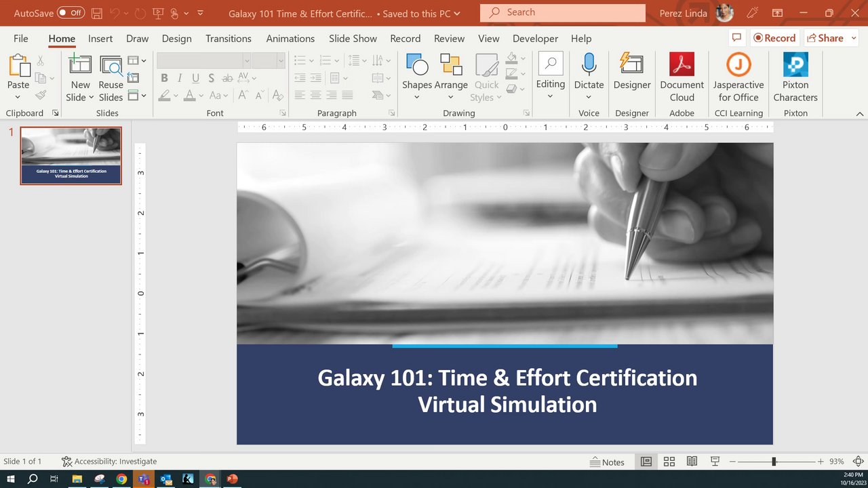Align paragraph text to the left
This screenshot has width=868, height=488.
pyautogui.click(x=299, y=96)
